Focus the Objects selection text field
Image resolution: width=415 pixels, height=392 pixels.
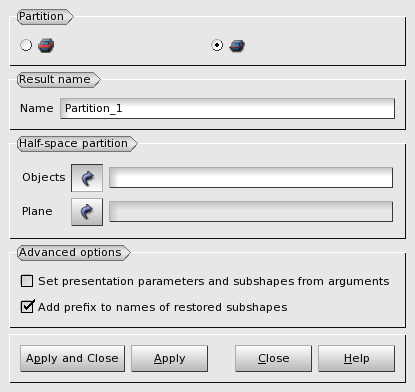point(251,178)
